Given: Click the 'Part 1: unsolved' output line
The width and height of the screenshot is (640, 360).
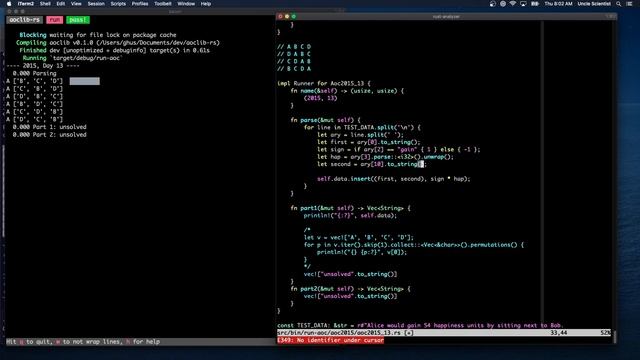Looking at the screenshot, I should (49, 127).
